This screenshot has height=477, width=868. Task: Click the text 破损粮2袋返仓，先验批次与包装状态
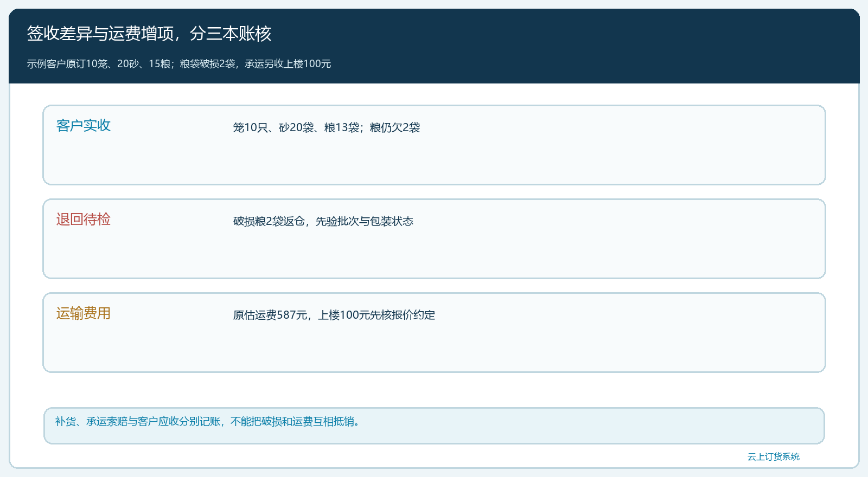[x=323, y=221]
